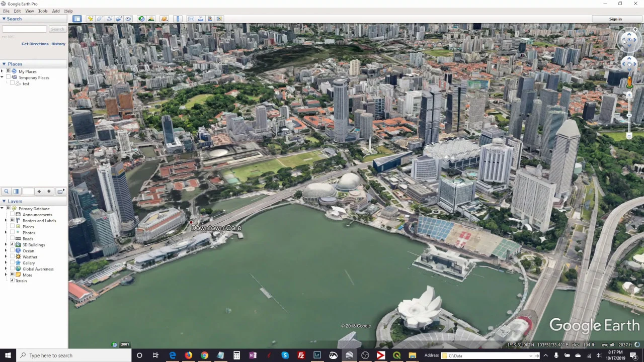Click the Get Directions link
The height and width of the screenshot is (362, 644).
click(x=35, y=44)
